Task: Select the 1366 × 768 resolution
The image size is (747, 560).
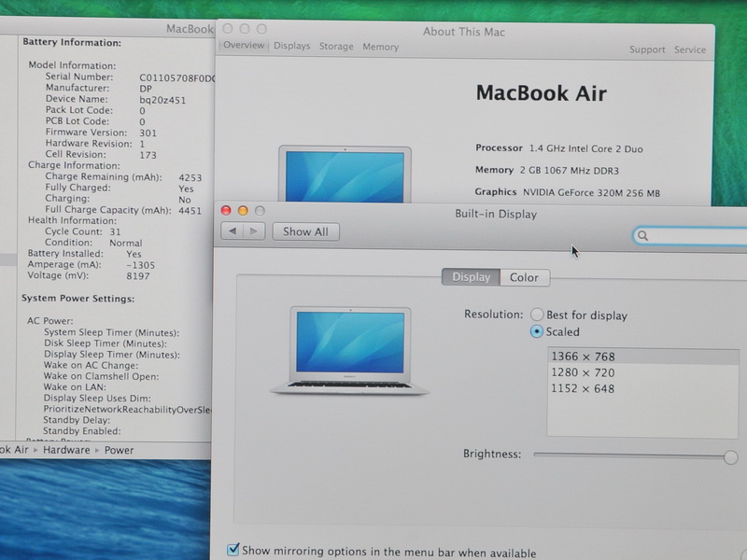Action: click(643, 357)
